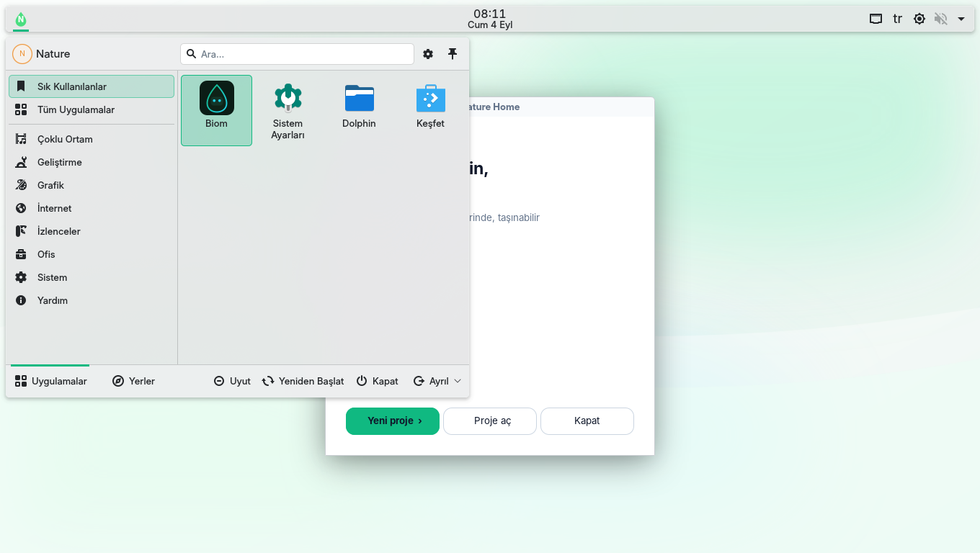Choose the Geliştirme category

click(x=92, y=162)
